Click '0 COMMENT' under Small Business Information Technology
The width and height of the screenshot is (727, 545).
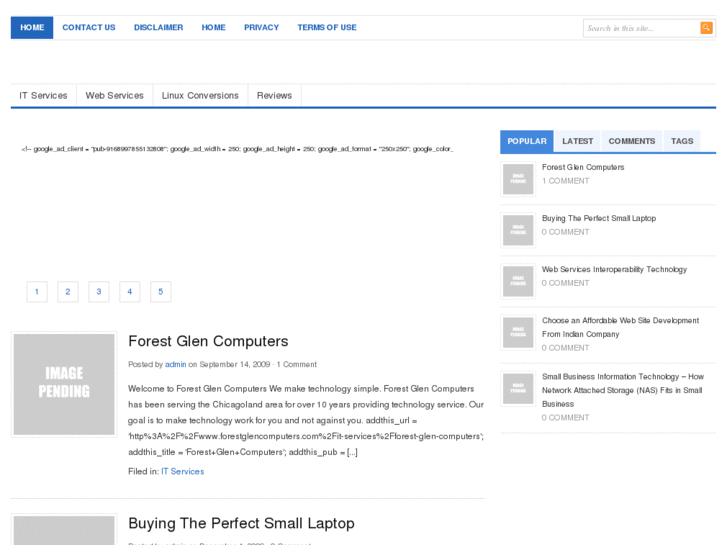click(566, 418)
